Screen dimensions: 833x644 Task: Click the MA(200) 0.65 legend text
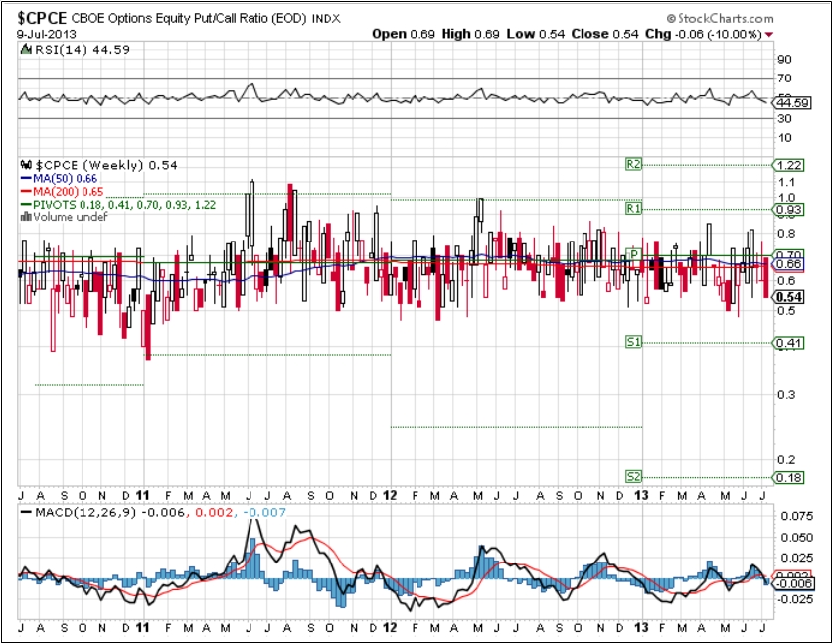(x=69, y=191)
